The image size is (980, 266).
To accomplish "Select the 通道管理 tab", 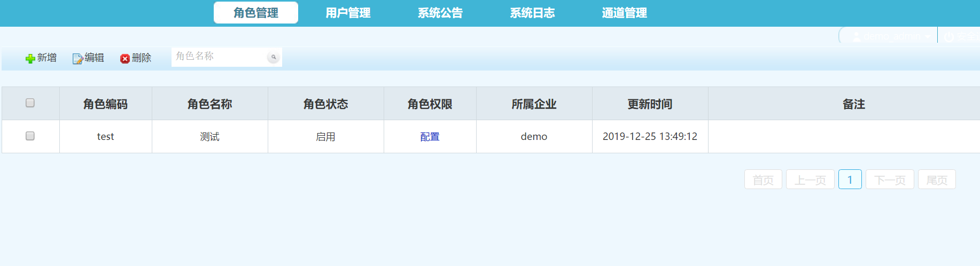I will pos(624,13).
